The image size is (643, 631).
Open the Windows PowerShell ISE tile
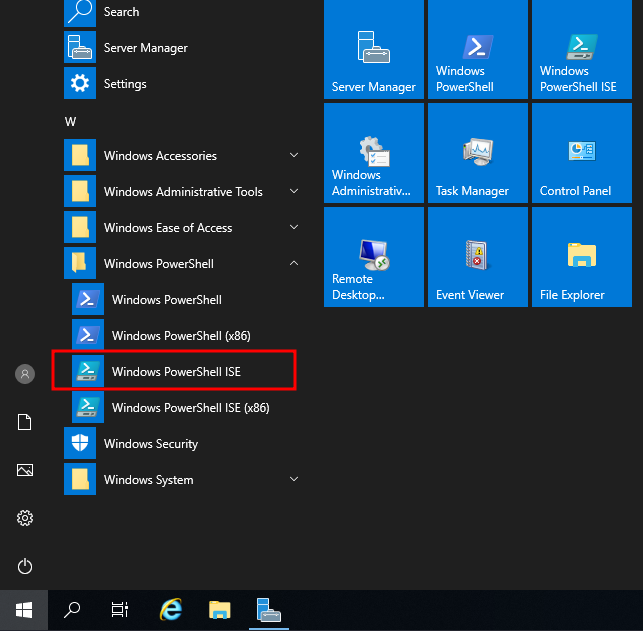pyautogui.click(x=581, y=49)
